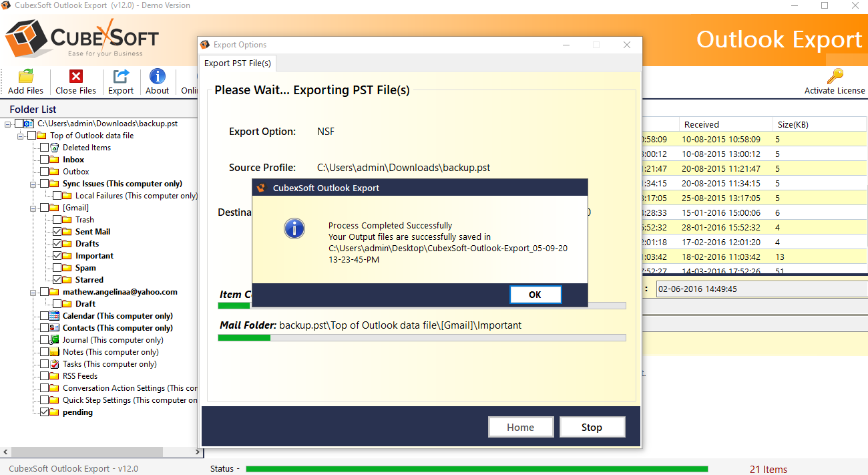This screenshot has height=475, width=868.
Task: Click the Tasks folder icon
Action: 55,364
